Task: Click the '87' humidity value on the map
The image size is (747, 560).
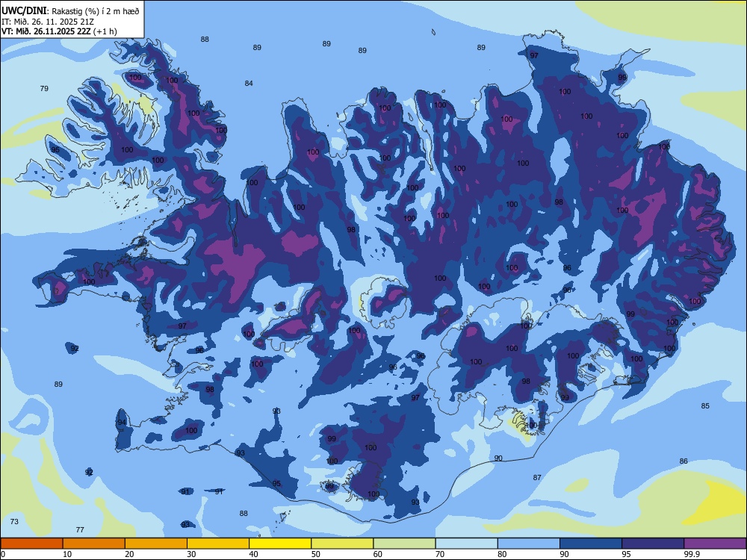Action: (x=537, y=477)
